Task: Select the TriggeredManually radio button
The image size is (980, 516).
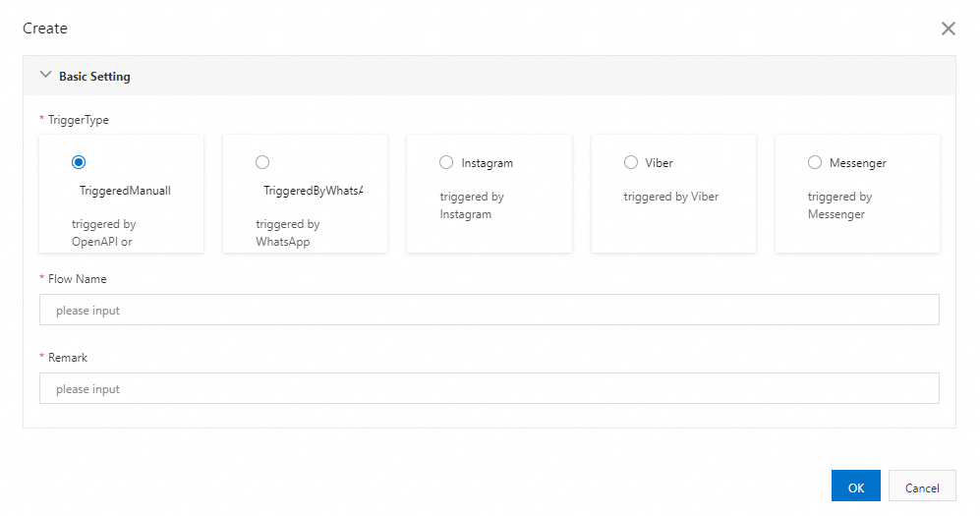Action: coord(79,162)
